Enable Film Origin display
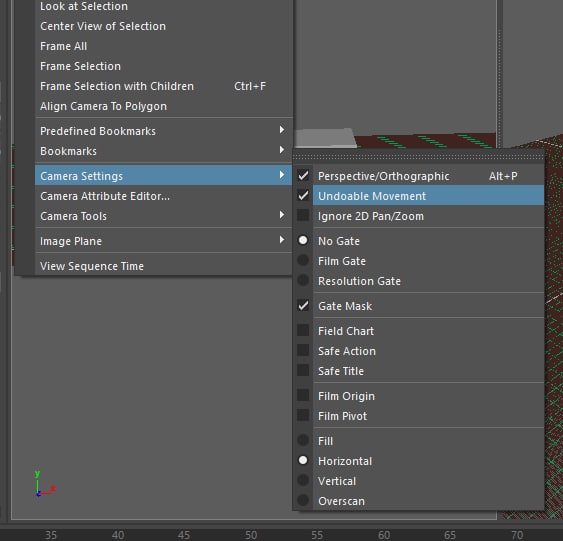Viewport: 563px width, 541px height. [419, 396]
